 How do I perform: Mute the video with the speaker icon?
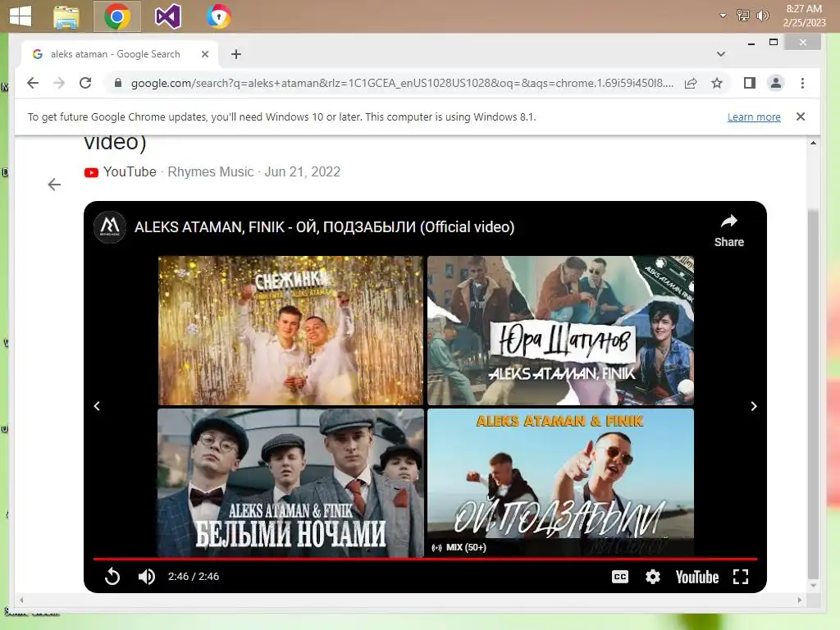pos(146,577)
